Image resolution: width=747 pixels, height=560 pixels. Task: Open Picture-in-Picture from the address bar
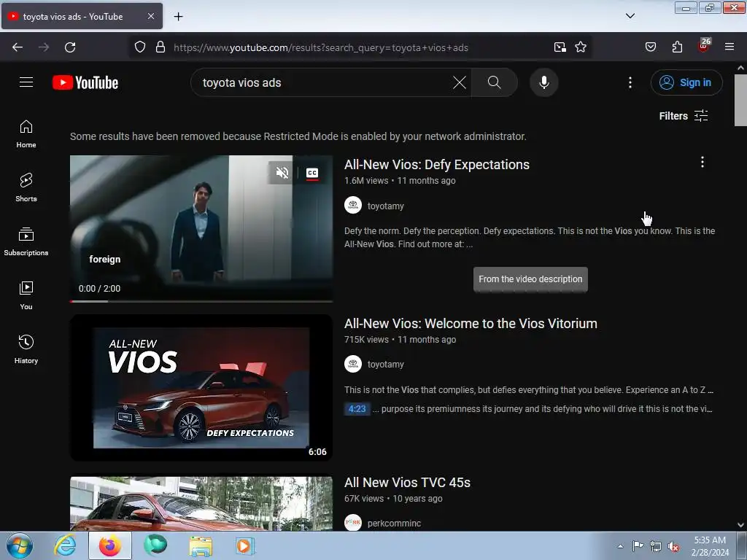(560, 47)
